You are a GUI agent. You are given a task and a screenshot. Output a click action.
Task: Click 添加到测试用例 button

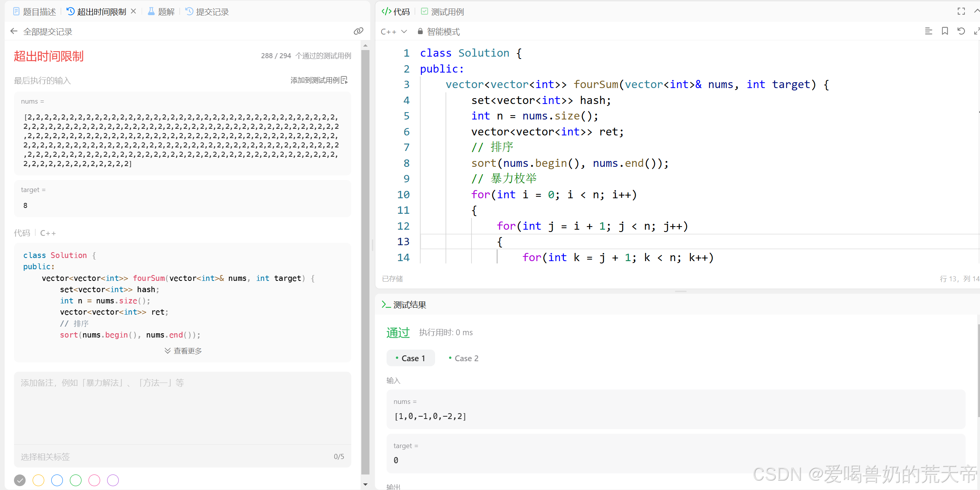(319, 80)
